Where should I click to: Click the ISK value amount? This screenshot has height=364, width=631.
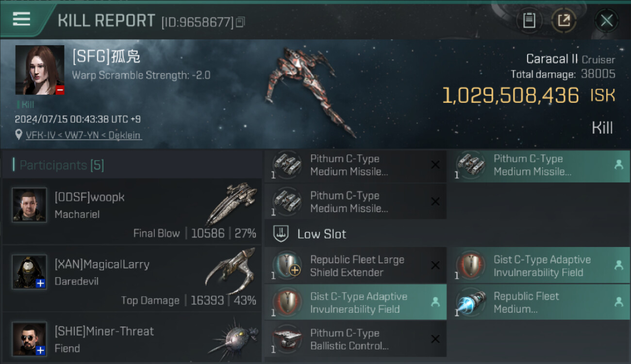(510, 96)
